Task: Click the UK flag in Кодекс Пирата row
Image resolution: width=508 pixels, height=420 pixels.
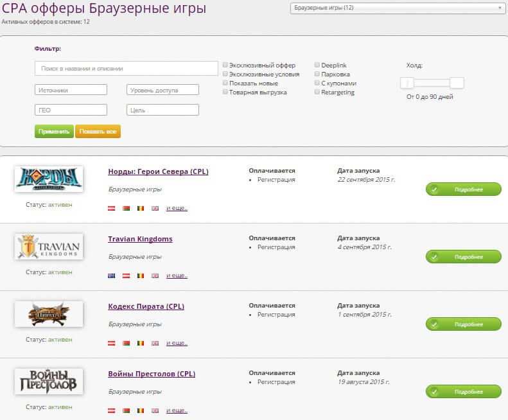Action: click(155, 343)
